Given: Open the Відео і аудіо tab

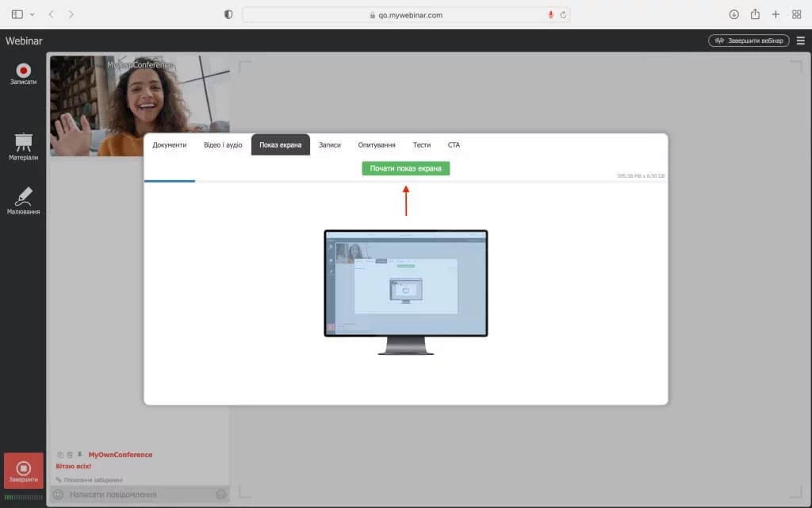Looking at the screenshot, I should point(223,145).
